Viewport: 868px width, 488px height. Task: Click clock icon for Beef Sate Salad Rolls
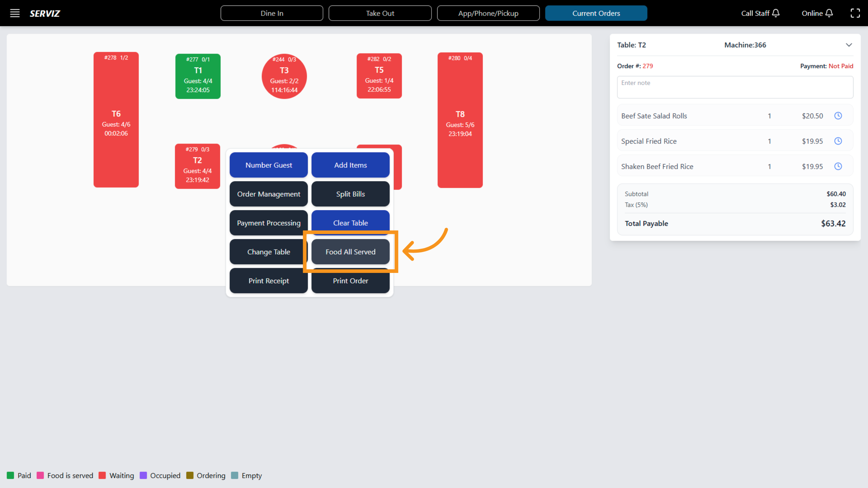838,116
